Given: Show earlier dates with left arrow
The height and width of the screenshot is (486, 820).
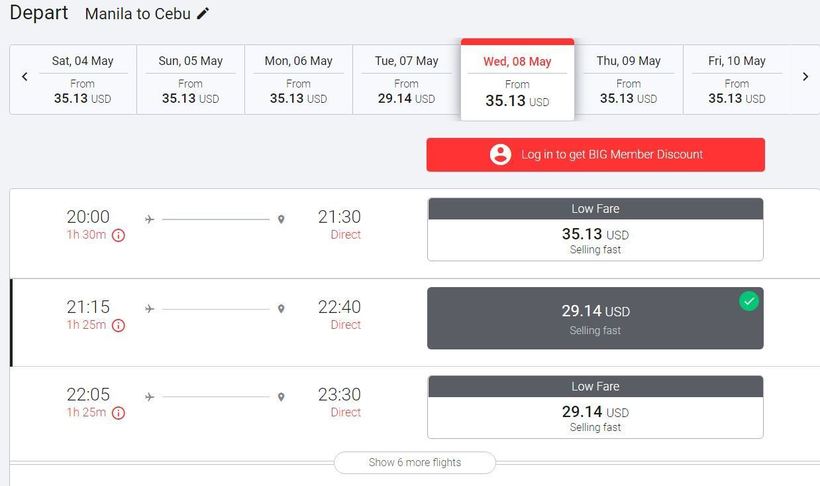Looking at the screenshot, I should (x=25, y=77).
